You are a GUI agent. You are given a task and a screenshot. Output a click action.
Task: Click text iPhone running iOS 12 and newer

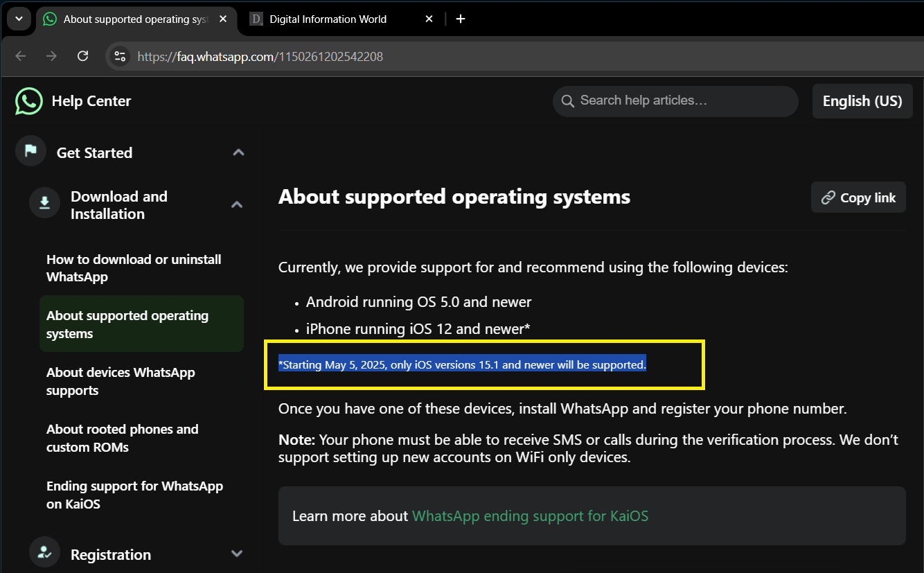click(x=418, y=329)
